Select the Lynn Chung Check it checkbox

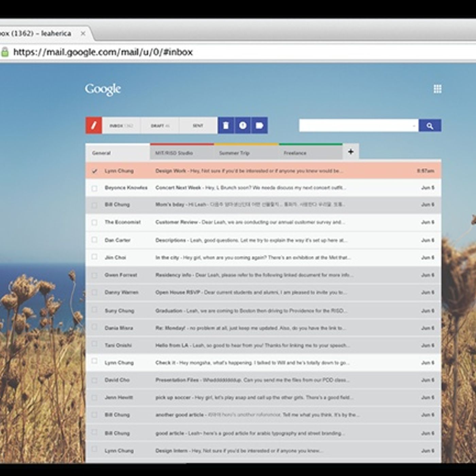pyautogui.click(x=95, y=361)
